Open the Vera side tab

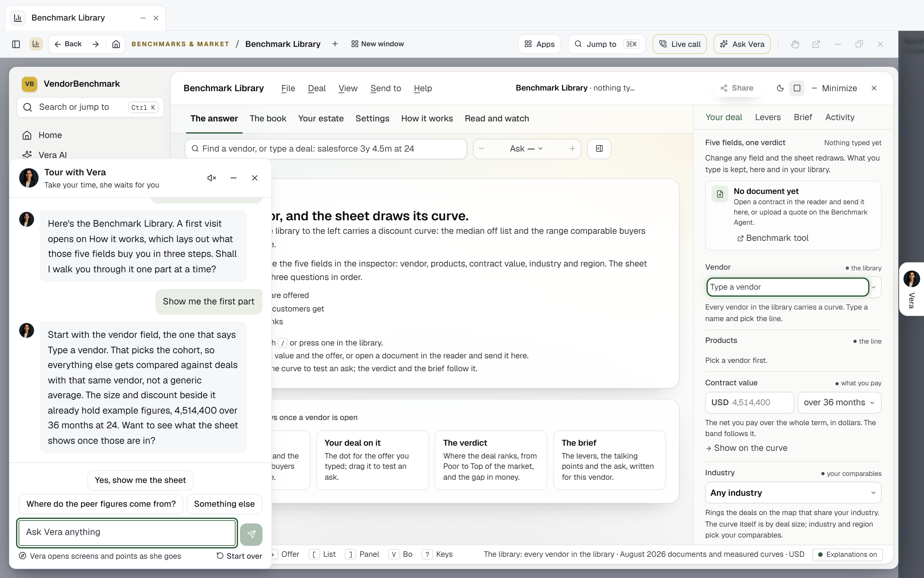[911, 289]
